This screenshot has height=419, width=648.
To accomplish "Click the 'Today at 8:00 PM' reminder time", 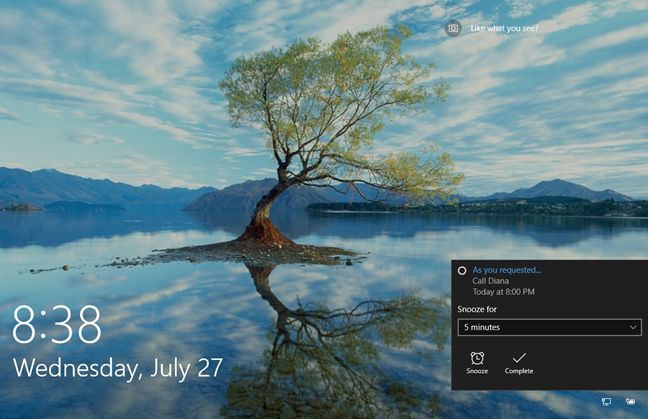I will pos(504,292).
